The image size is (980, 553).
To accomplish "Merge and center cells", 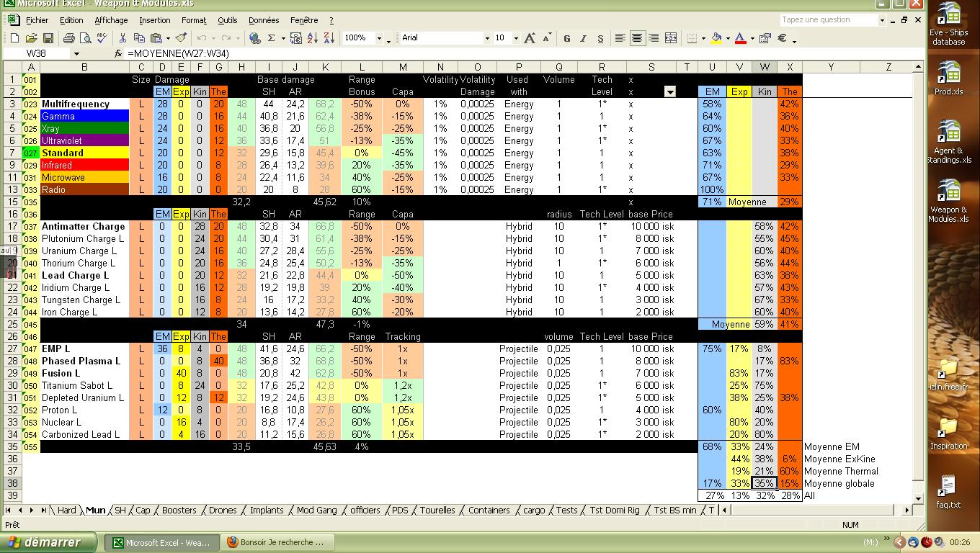I will coord(670,38).
